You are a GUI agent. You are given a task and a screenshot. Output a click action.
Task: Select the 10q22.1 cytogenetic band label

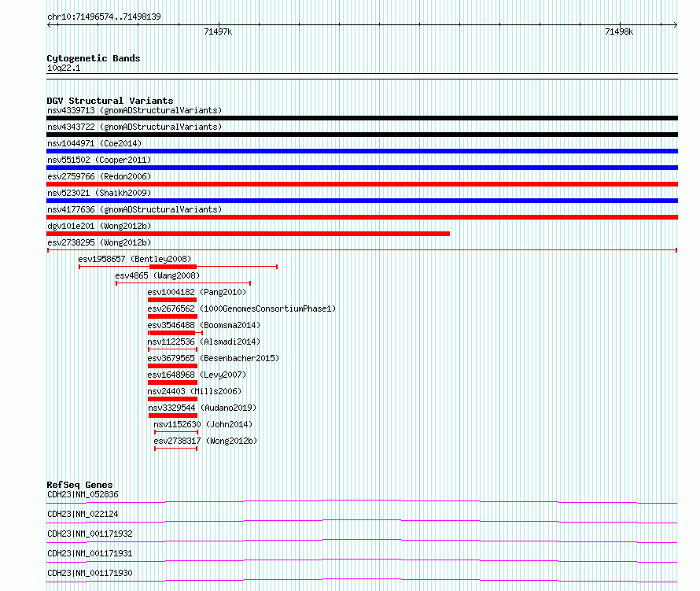pos(64,68)
